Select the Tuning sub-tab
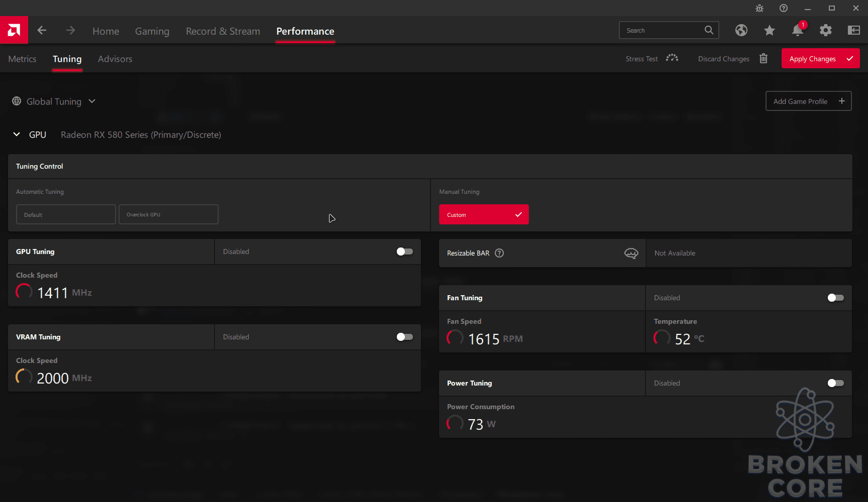This screenshot has width=868, height=502. pos(67,59)
